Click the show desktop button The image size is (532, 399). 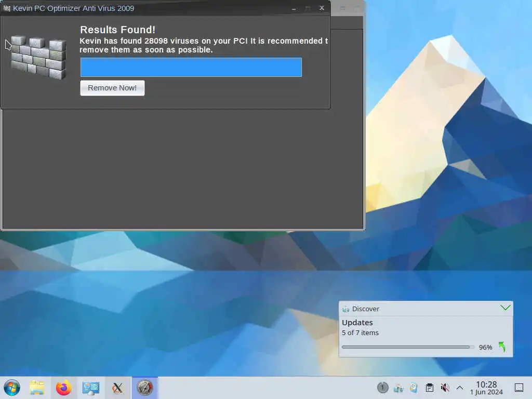519,388
